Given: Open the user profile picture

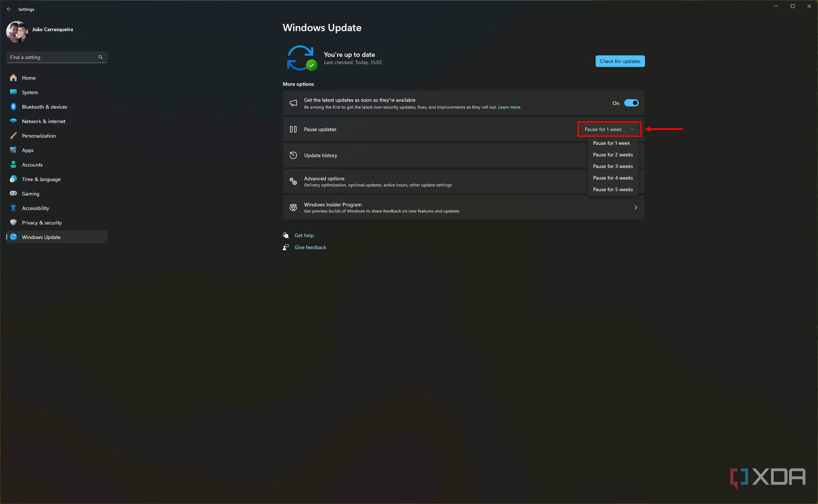Looking at the screenshot, I should tap(17, 32).
